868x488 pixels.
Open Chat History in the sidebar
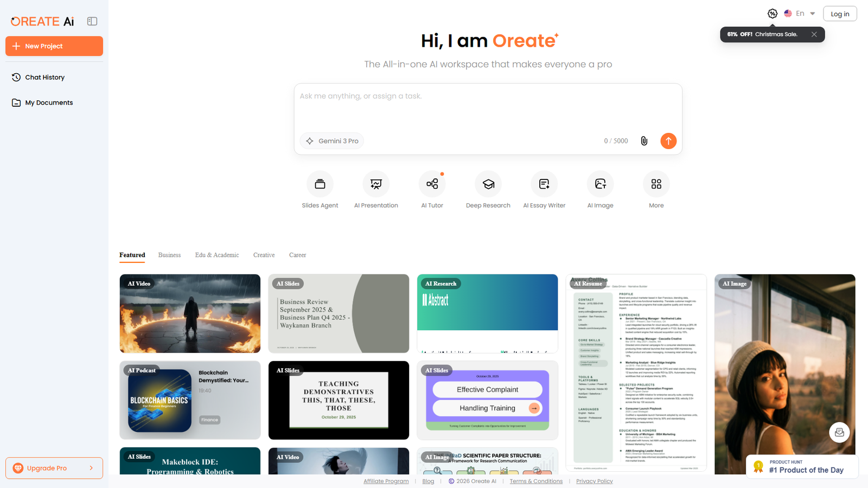tap(44, 77)
